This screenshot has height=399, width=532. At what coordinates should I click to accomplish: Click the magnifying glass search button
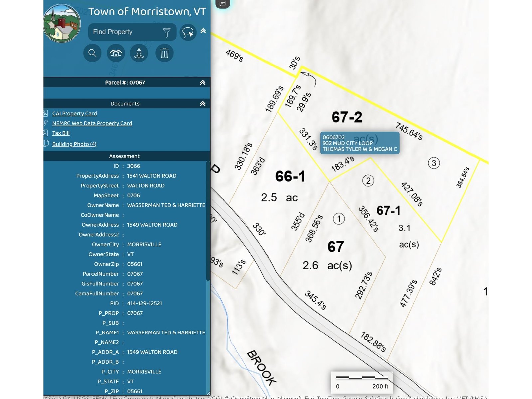[x=92, y=53]
